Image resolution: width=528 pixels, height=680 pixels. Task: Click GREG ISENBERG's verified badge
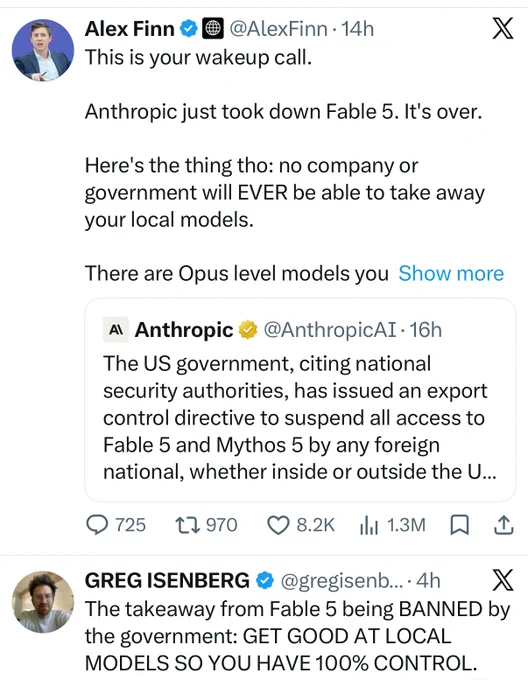pyautogui.click(x=265, y=580)
